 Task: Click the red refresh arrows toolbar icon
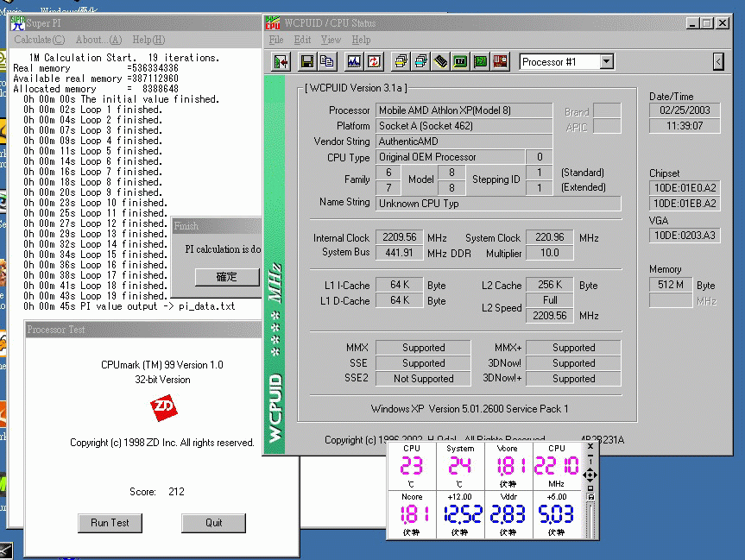374,62
